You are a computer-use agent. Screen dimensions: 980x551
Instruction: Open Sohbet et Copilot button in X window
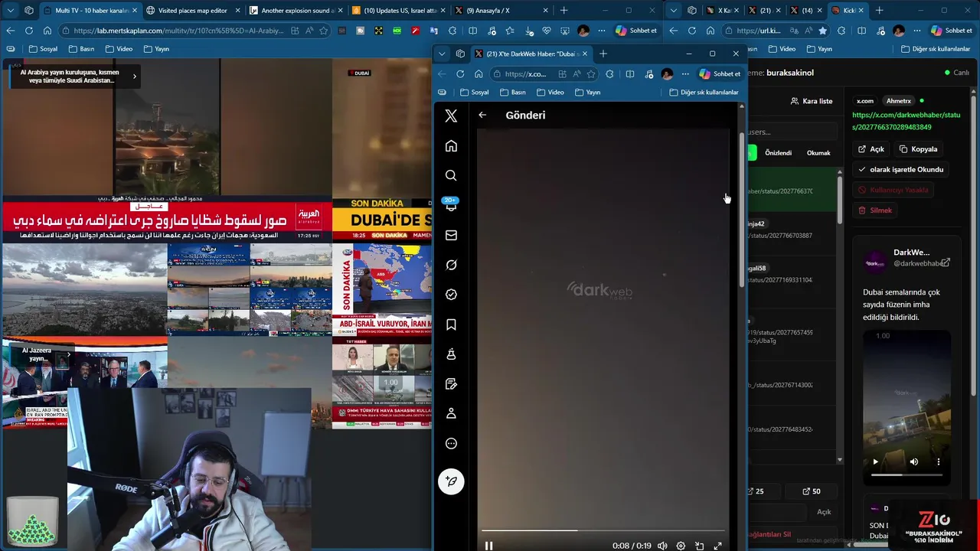(x=720, y=74)
